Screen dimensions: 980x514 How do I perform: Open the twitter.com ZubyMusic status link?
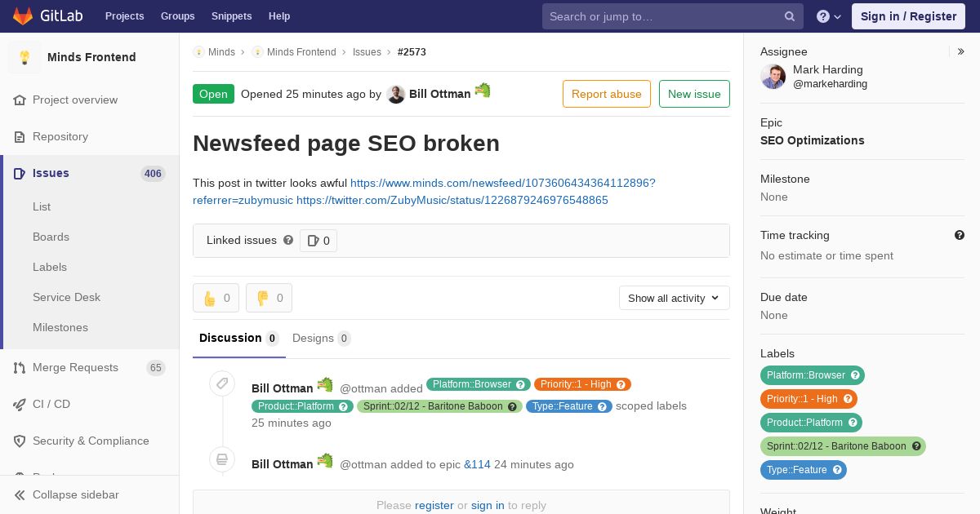point(452,200)
